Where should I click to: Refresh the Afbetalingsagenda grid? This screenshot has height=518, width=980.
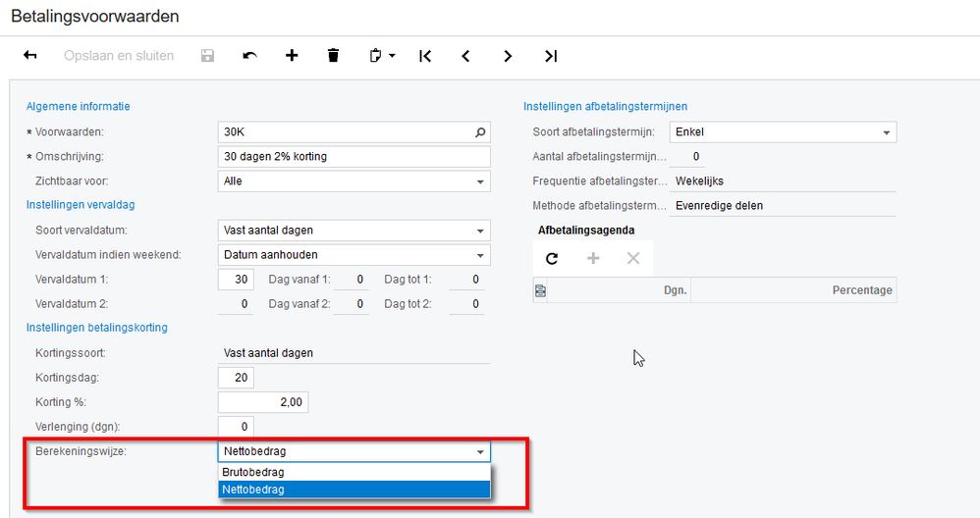tap(552, 258)
